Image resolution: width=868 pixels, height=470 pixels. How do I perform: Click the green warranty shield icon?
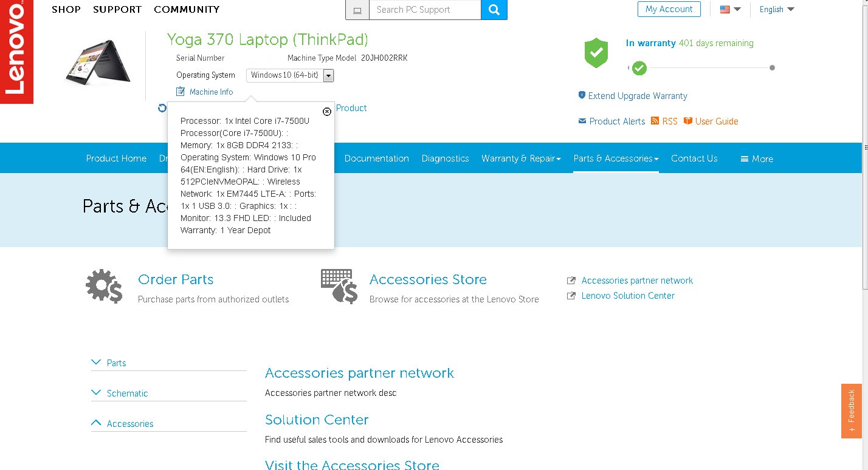point(596,53)
